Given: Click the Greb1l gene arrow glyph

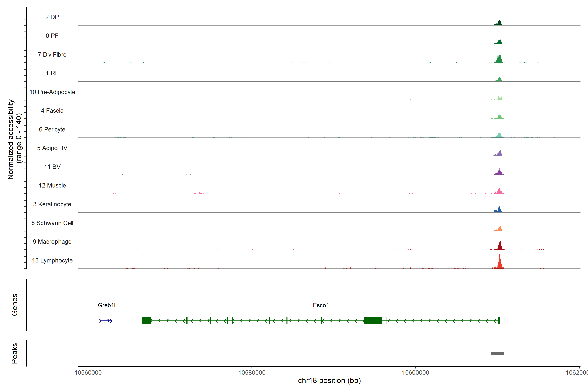Looking at the screenshot, I should [x=106, y=321].
